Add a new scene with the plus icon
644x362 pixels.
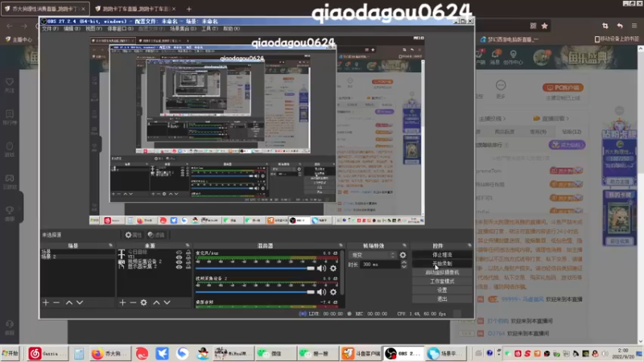(46, 302)
